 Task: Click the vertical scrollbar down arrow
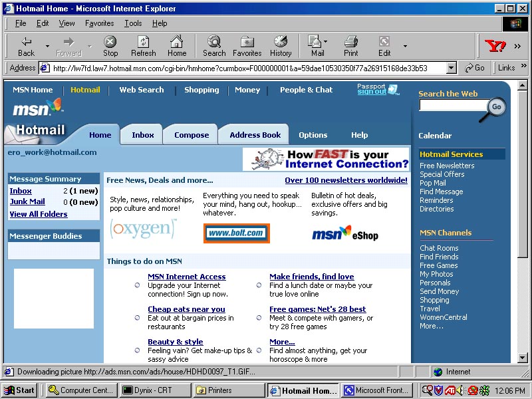coord(523,357)
